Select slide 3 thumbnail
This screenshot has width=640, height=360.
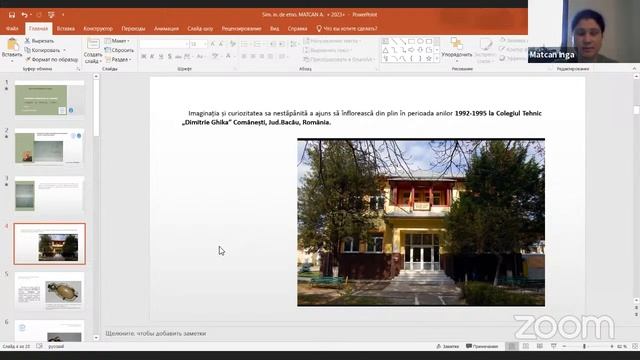(49, 195)
